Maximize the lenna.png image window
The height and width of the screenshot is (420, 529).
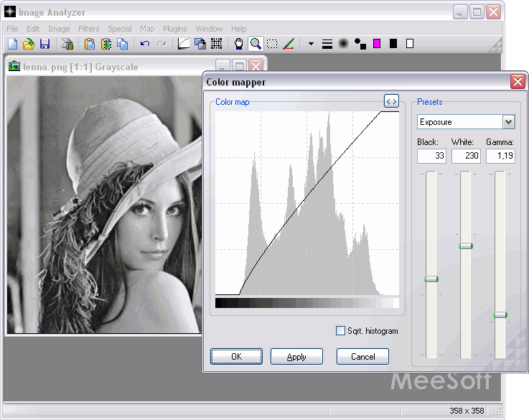coord(239,66)
